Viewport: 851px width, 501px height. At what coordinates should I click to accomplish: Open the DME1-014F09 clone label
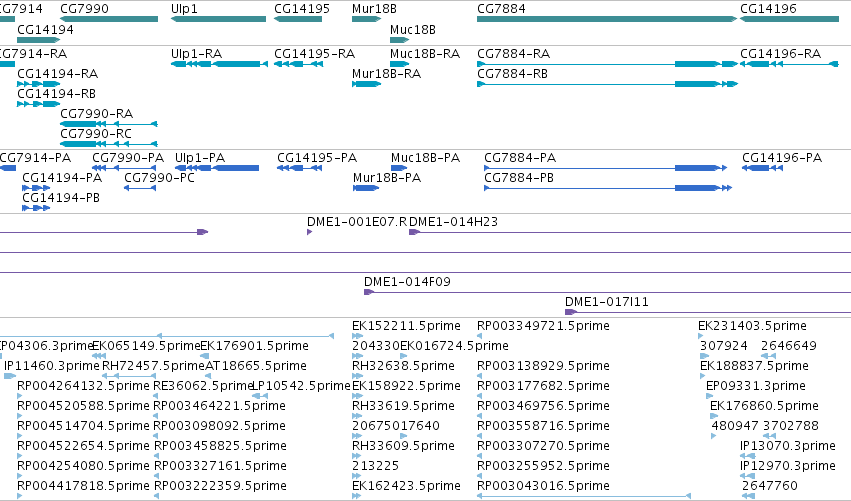pyautogui.click(x=407, y=282)
